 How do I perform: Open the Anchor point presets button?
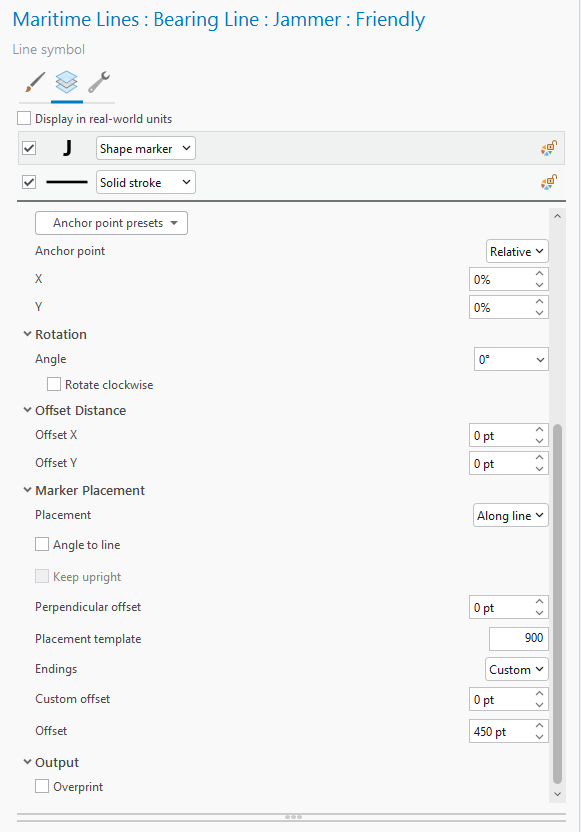pos(111,223)
